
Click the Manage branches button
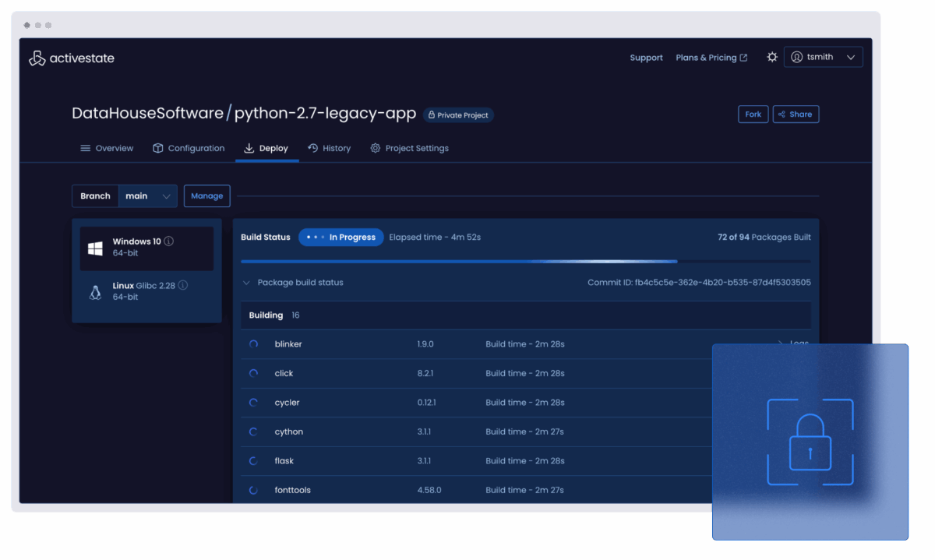(x=206, y=196)
